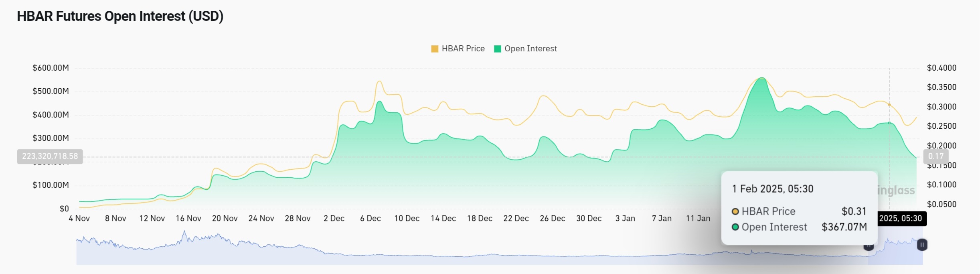Click the left range handle beneath the tooltip
Screen dimensions: 980x274
tap(869, 246)
